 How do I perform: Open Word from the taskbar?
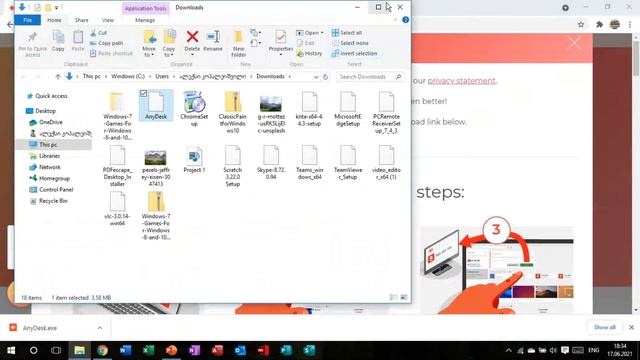click(x=125, y=350)
